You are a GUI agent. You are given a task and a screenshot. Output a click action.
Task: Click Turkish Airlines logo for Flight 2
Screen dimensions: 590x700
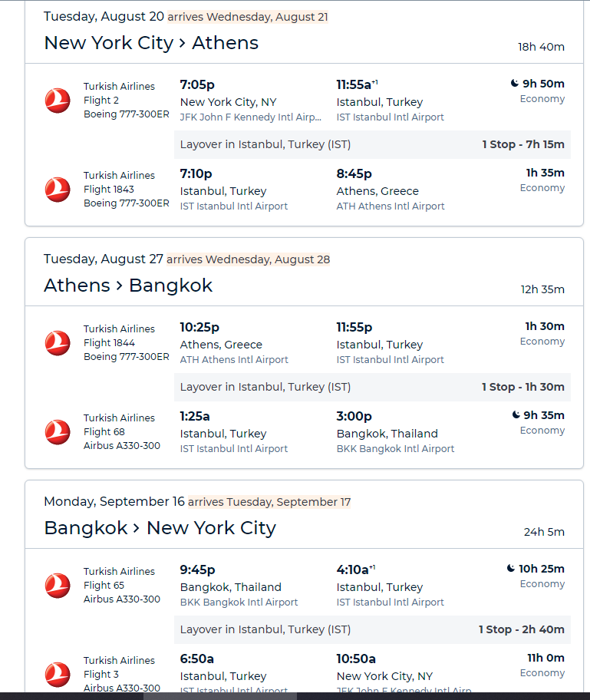coord(58,101)
